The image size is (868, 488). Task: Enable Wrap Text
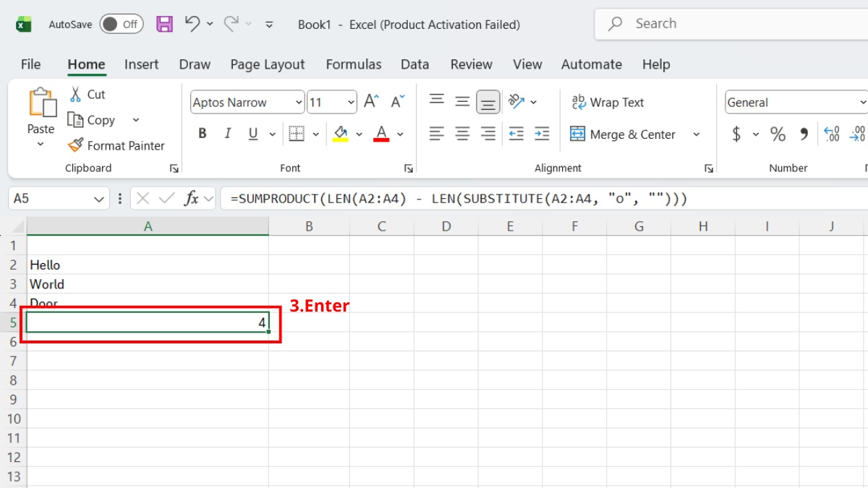[x=608, y=102]
